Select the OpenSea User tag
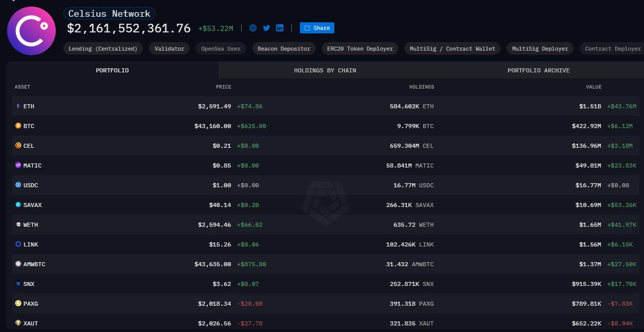 click(221, 48)
